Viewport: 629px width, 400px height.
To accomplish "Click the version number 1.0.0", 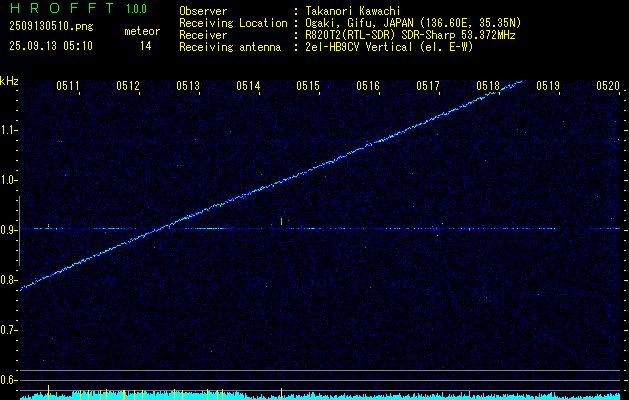I will pos(136,9).
